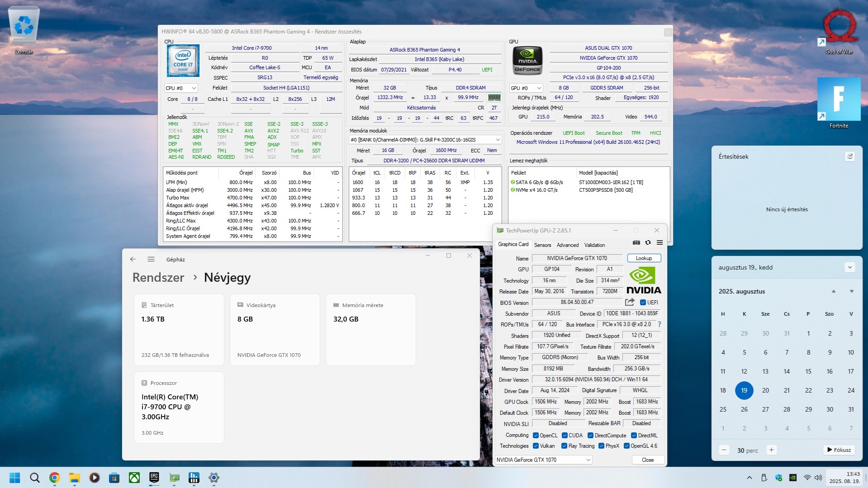868x488 pixels.
Task: Open Epic Games Launcher from the taskbar
Action: tap(154, 478)
